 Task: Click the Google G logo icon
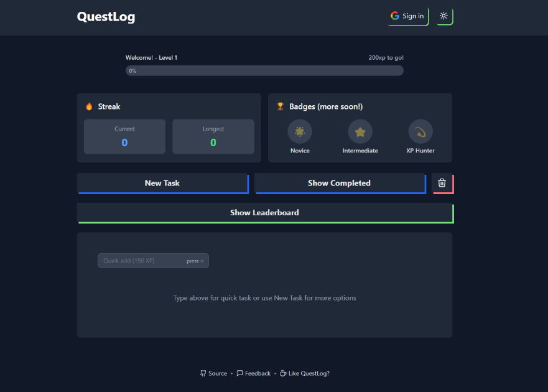[x=395, y=16]
